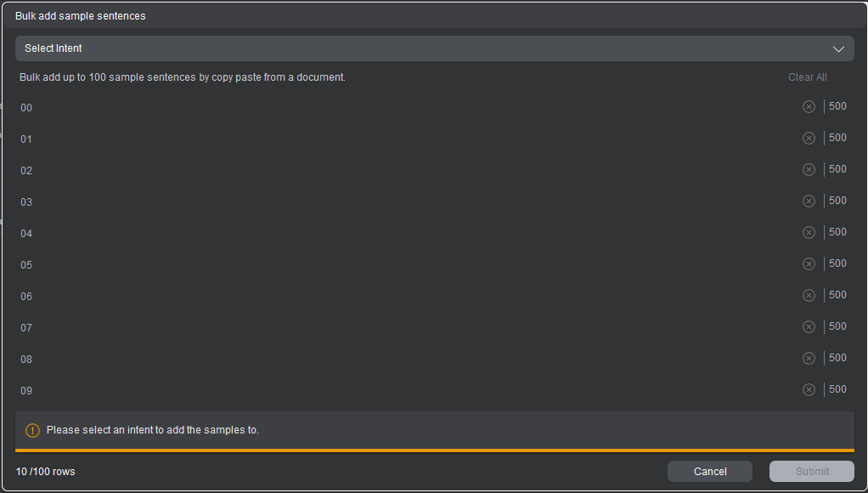This screenshot has width=868, height=493.
Task: Click the Clear All link
Action: [x=807, y=77]
